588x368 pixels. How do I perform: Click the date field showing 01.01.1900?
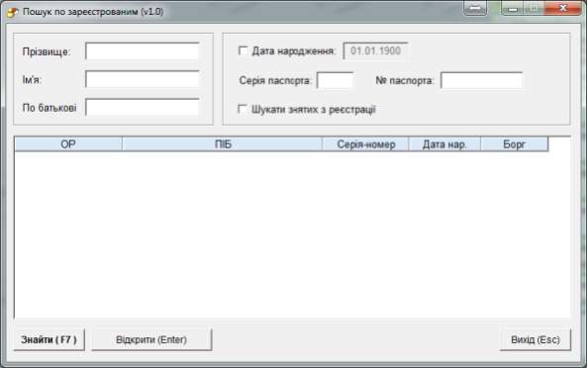[375, 51]
